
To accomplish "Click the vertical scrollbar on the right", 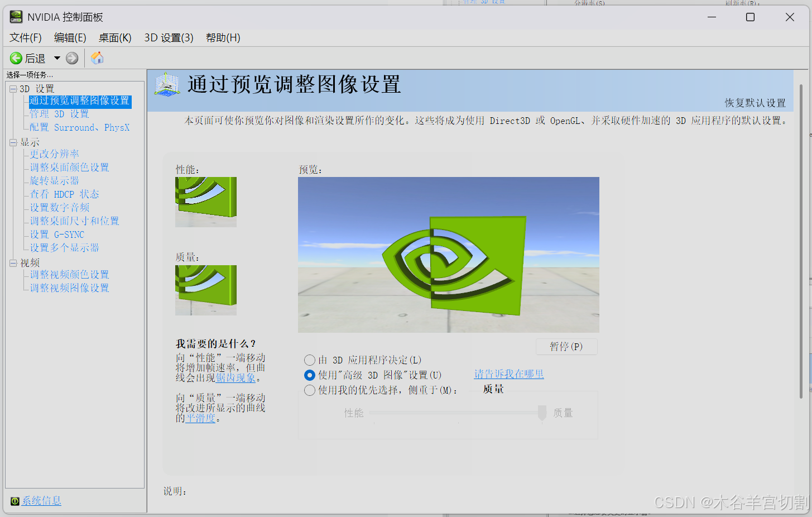I will click(801, 240).
